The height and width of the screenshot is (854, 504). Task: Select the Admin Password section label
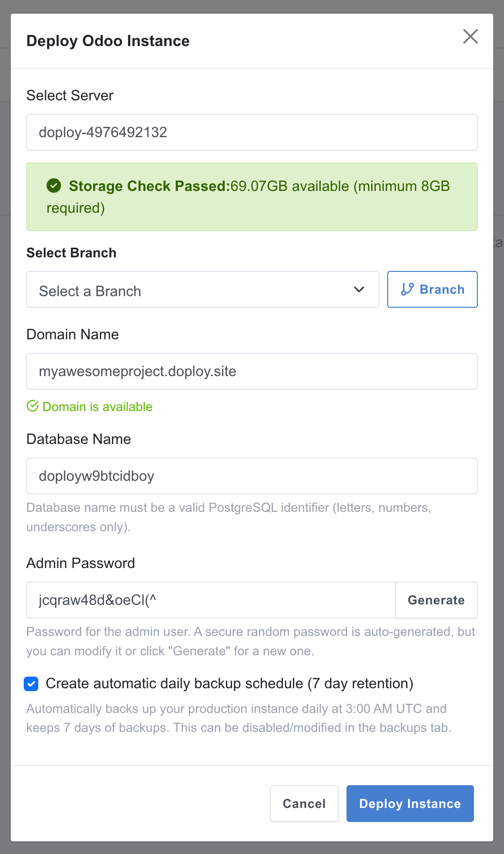pos(80,563)
